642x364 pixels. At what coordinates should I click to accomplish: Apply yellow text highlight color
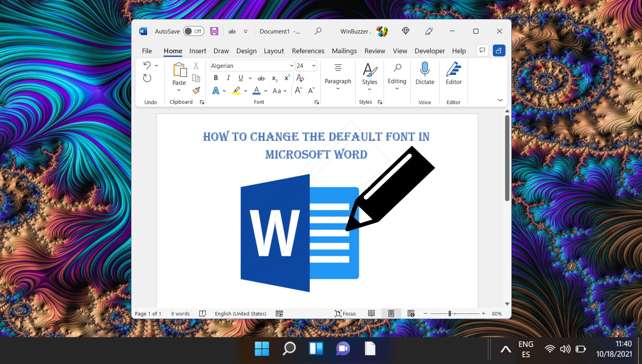tap(236, 91)
